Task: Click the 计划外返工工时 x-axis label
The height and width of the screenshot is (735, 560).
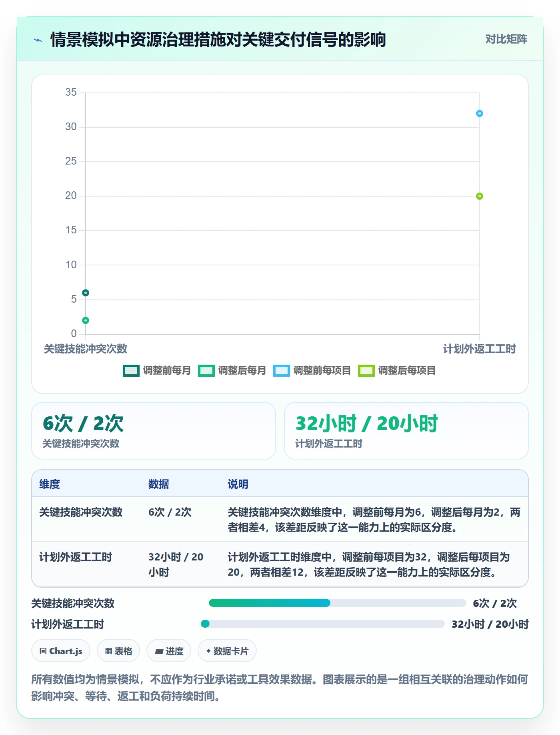Action: coord(480,349)
